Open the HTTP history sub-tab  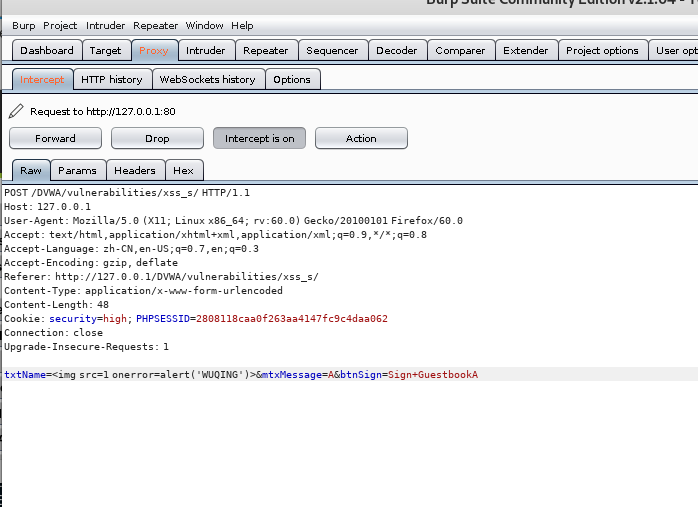click(112, 79)
